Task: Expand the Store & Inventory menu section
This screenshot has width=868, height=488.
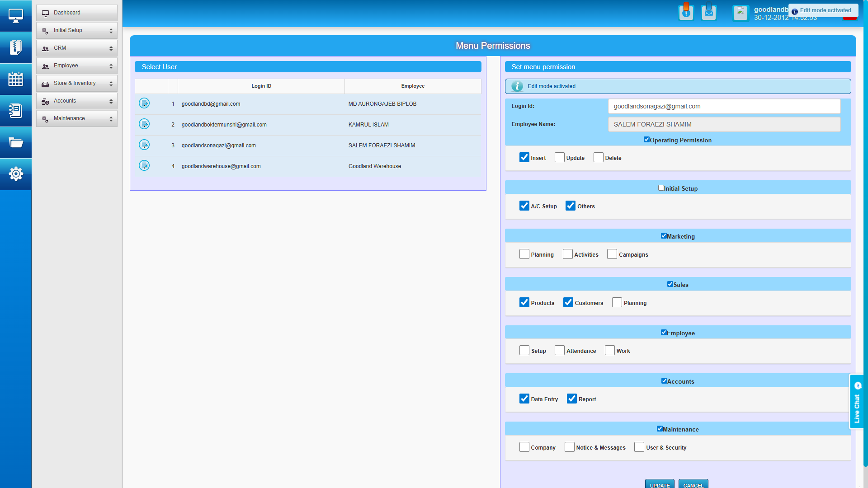Action: click(x=76, y=83)
